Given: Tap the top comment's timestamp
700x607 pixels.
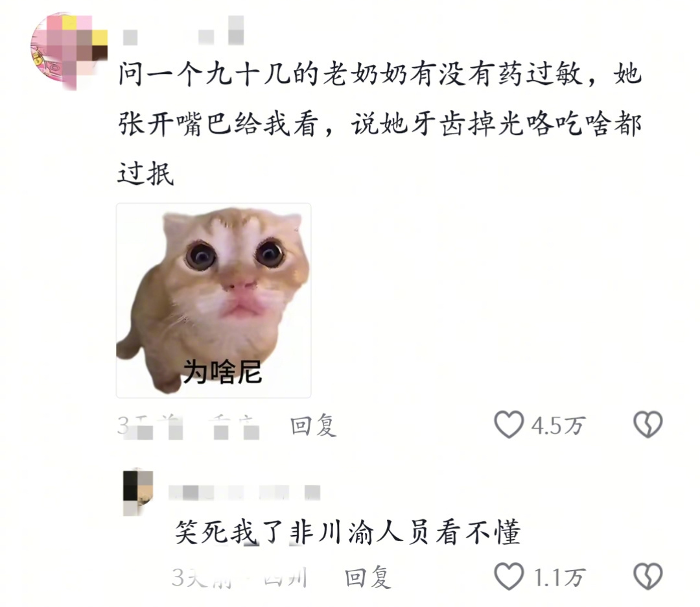Looking at the screenshot, I should 150,425.
